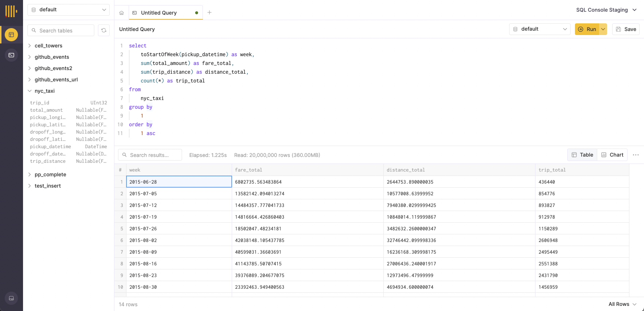Save the query
644x311 pixels.
626,29
